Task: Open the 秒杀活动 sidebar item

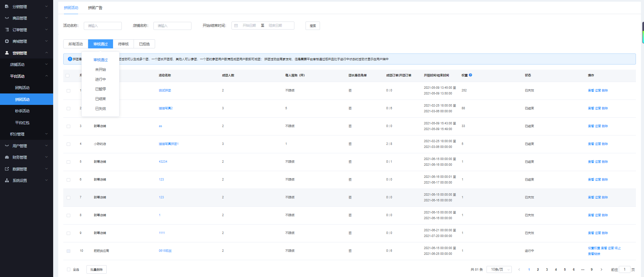Action: coord(22,111)
